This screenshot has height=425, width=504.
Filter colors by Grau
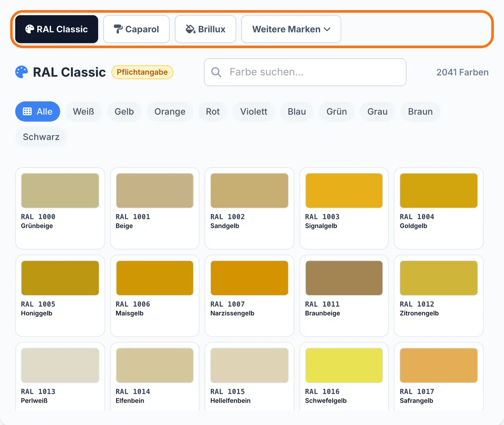click(378, 111)
